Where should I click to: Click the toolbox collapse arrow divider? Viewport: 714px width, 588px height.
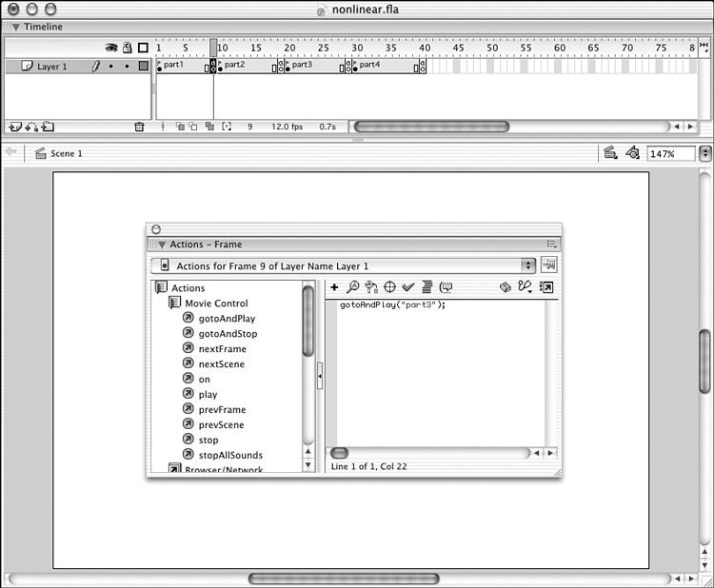[320, 376]
